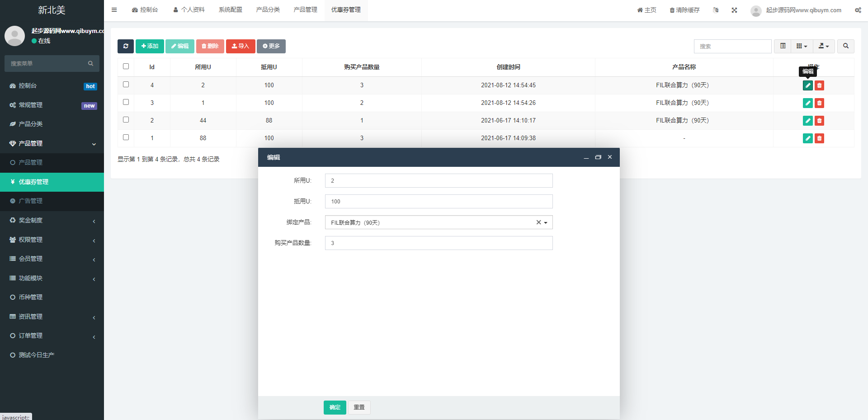The width and height of the screenshot is (868, 420).
Task: Tick the checkbox for row Id 2
Action: (126, 120)
